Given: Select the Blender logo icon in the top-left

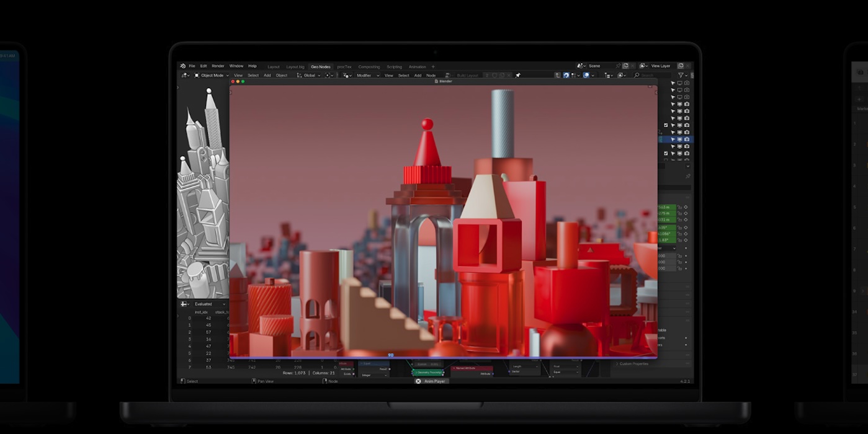Looking at the screenshot, I should click(x=182, y=66).
